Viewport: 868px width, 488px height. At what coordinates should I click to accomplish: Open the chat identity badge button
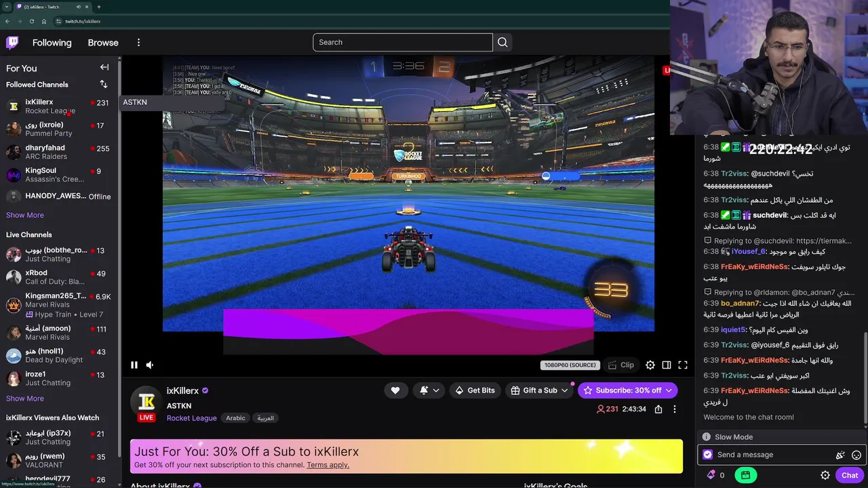[708, 455]
